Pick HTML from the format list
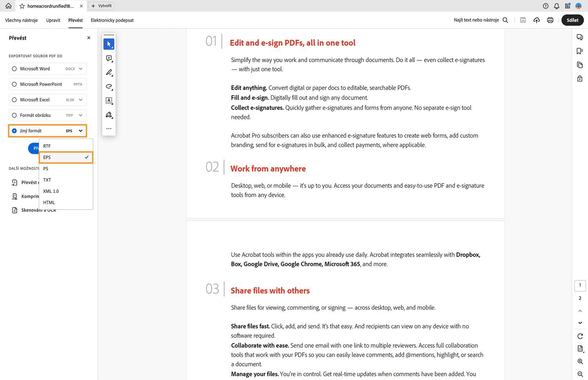The image size is (588, 380). click(49, 202)
